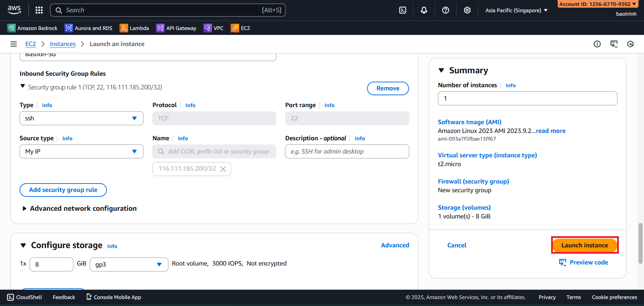Open the gp3 volume type dropdown

tap(129, 264)
